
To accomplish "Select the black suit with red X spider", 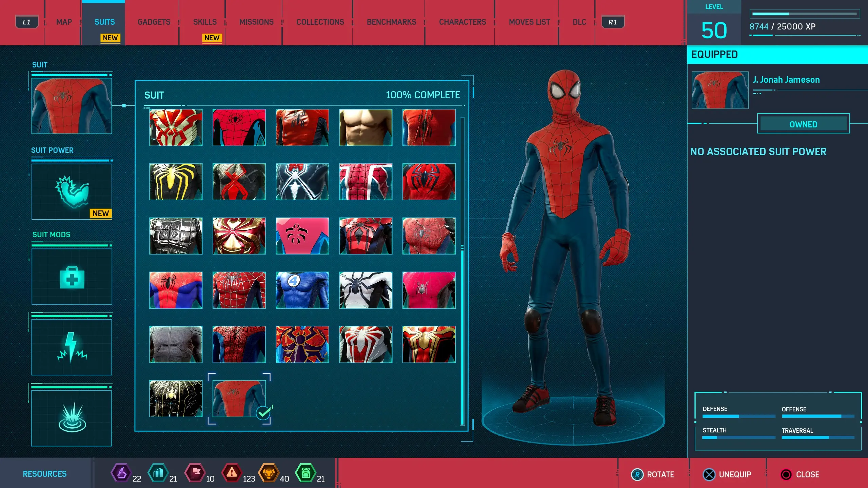I will (x=239, y=182).
